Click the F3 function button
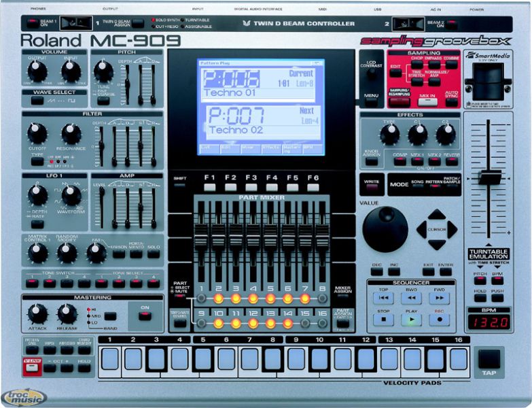Viewport: 532px width, 408px height. 251,187
